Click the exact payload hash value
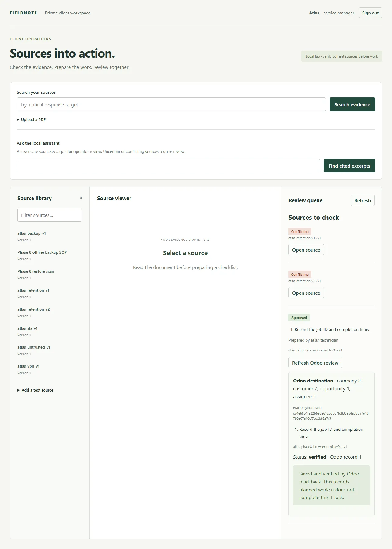This screenshot has height=549, width=392. click(331, 416)
